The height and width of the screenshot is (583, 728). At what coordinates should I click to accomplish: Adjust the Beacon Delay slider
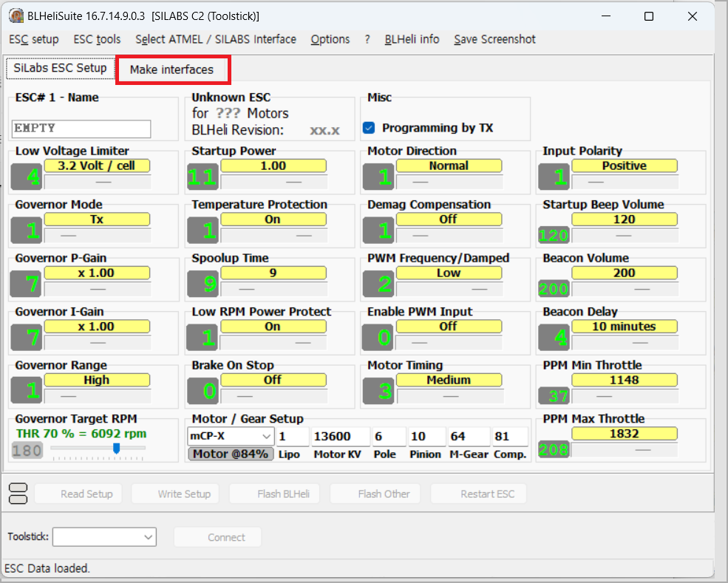(625, 343)
